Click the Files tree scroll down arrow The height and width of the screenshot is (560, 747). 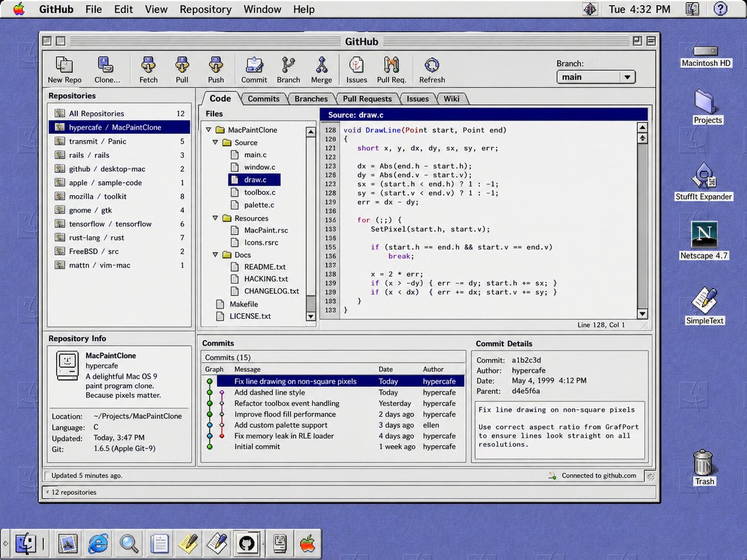click(311, 316)
